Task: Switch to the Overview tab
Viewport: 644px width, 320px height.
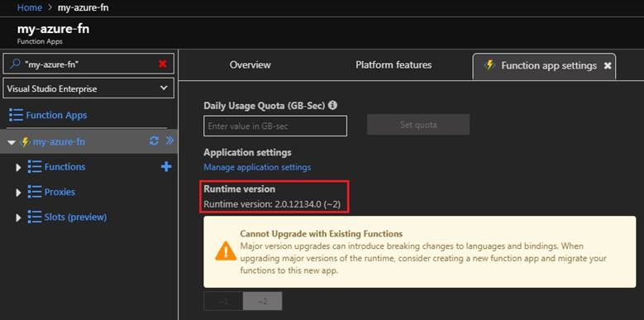Action: click(250, 64)
